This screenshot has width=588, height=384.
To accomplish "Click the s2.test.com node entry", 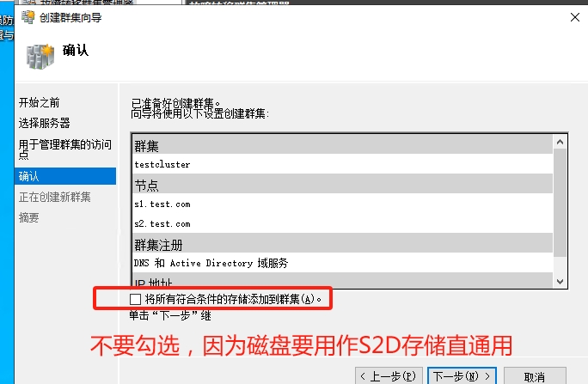I will point(343,223).
